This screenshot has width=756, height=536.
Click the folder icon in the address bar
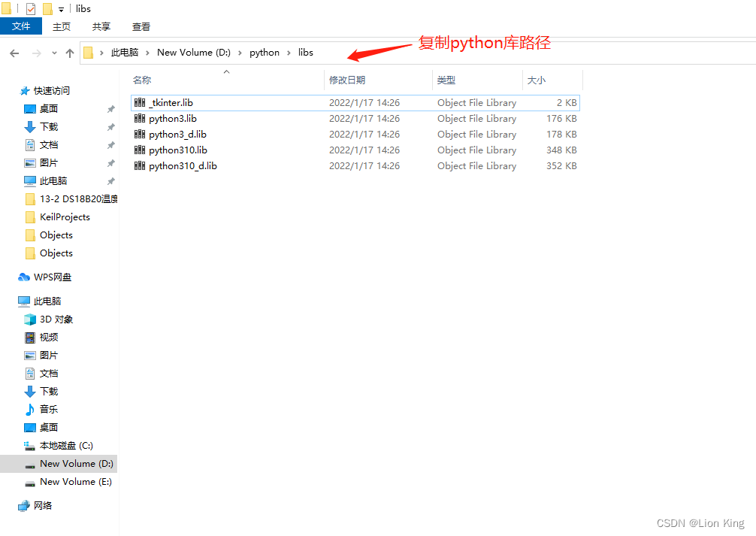[x=89, y=52]
